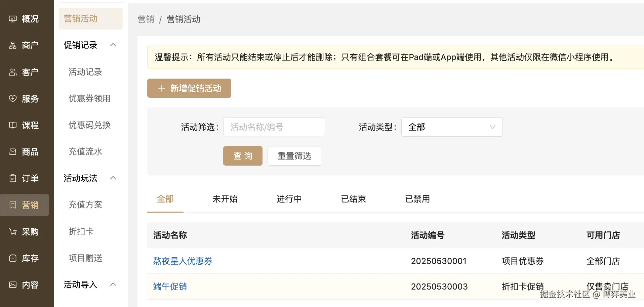Open the 库存 sidebar icon
Viewport: 644px width, 307px height.
click(x=13, y=258)
